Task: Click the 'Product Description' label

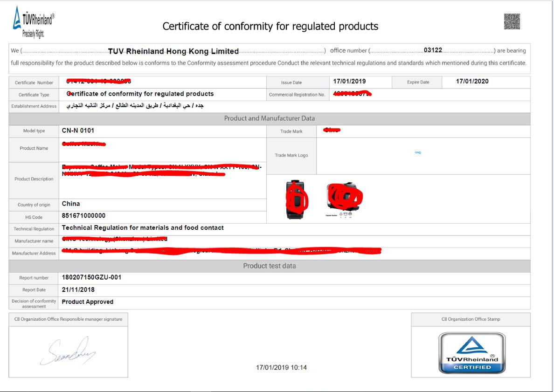Action: pyautogui.click(x=34, y=179)
